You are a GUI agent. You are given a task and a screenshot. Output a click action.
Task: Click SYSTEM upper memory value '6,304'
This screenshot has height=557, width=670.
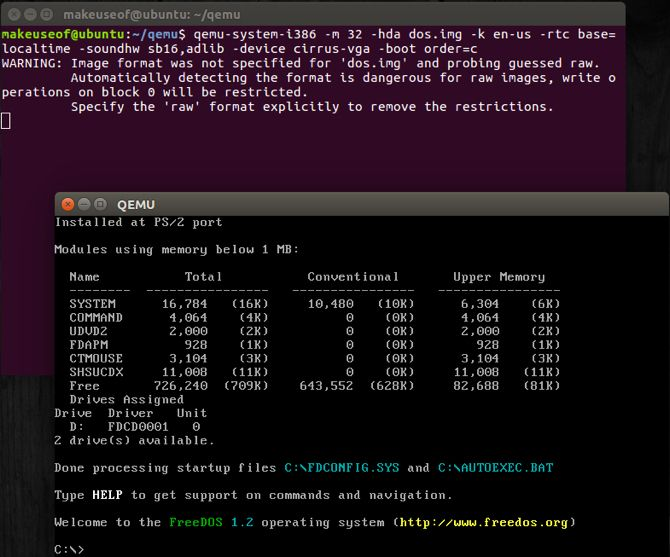point(480,304)
